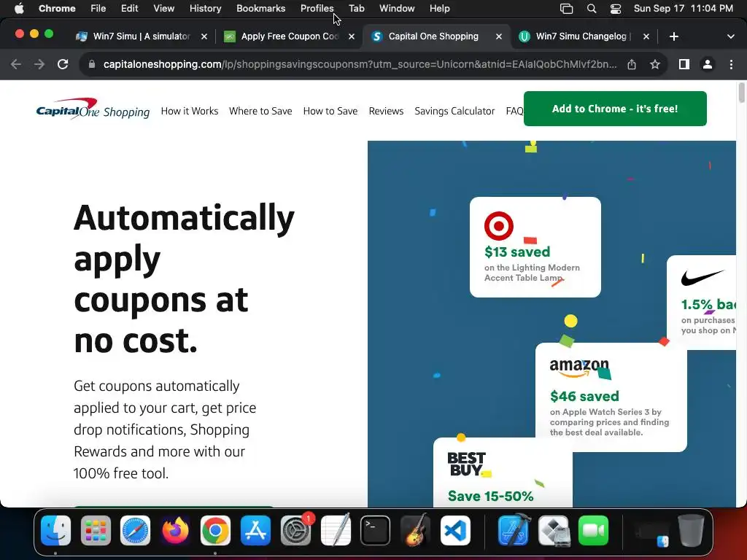747x560 pixels.
Task: Open the Profiles menu
Action: (317, 9)
